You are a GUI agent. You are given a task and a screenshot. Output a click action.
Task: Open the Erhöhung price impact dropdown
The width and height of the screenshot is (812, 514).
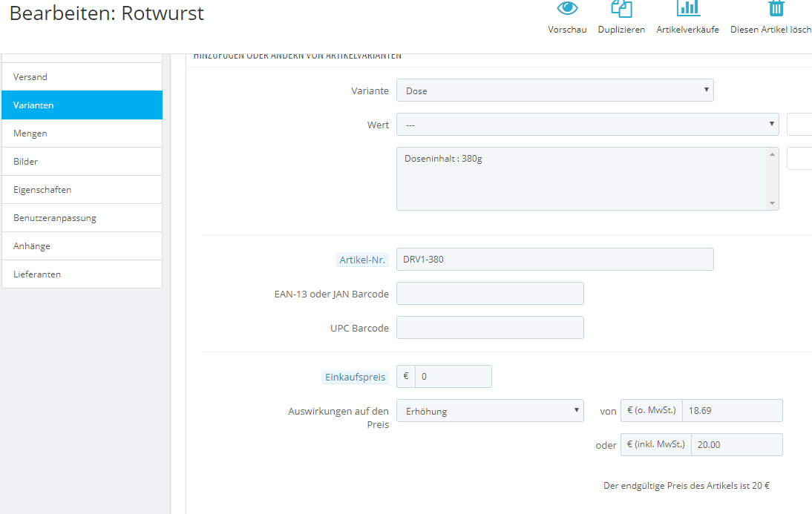click(x=490, y=411)
